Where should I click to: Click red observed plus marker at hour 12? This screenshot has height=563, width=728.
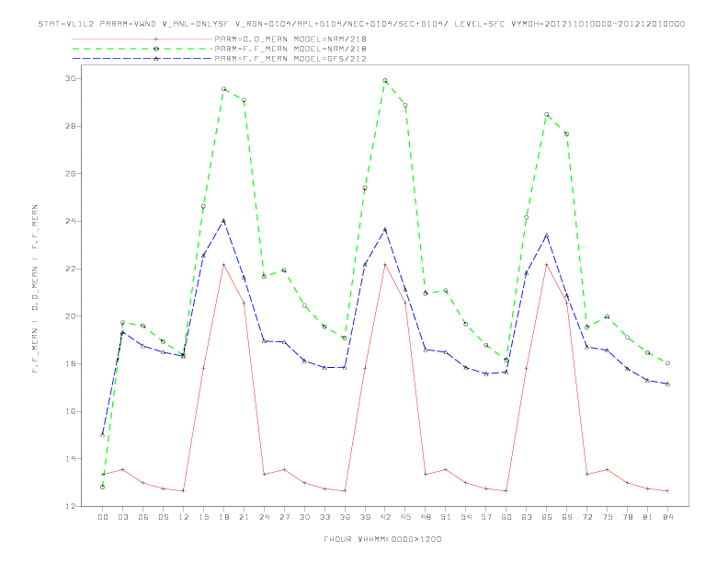(183, 491)
